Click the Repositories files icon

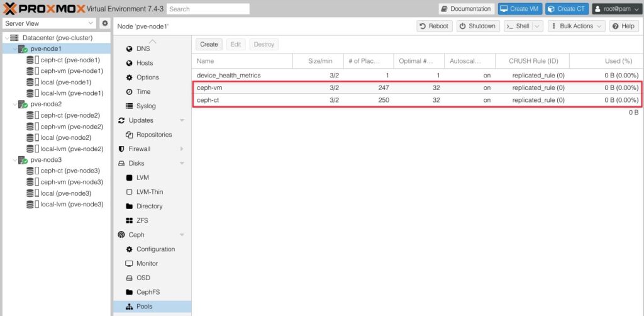[130, 135]
